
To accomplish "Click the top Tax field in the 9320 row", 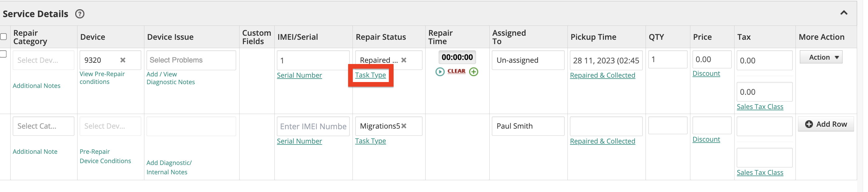I will [x=764, y=60].
